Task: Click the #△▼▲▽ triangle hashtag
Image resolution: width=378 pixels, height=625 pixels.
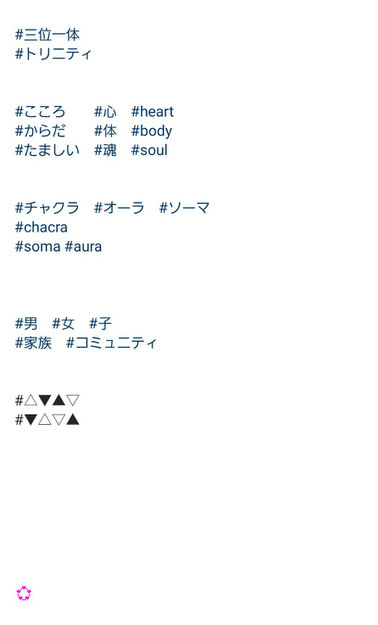Action: coord(47,400)
